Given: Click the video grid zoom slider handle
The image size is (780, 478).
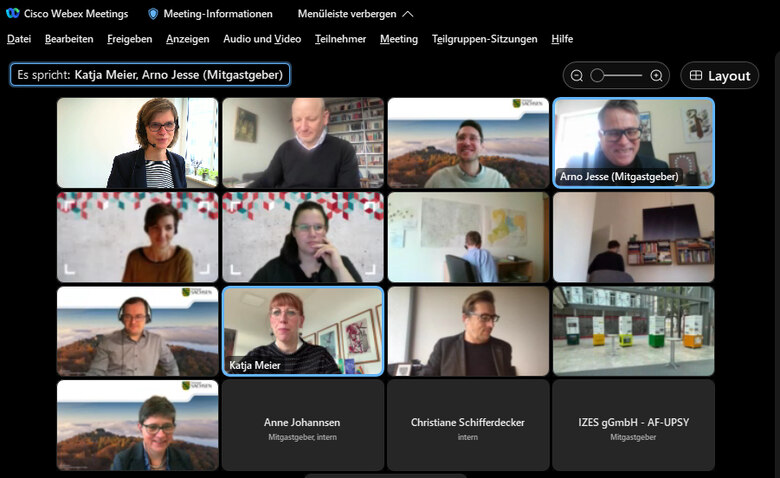Looking at the screenshot, I should coord(597,76).
